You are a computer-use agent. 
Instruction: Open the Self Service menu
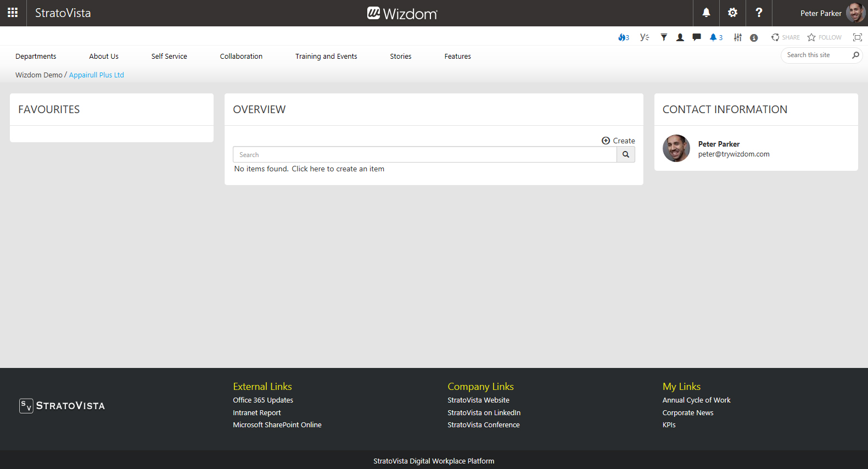click(x=169, y=56)
